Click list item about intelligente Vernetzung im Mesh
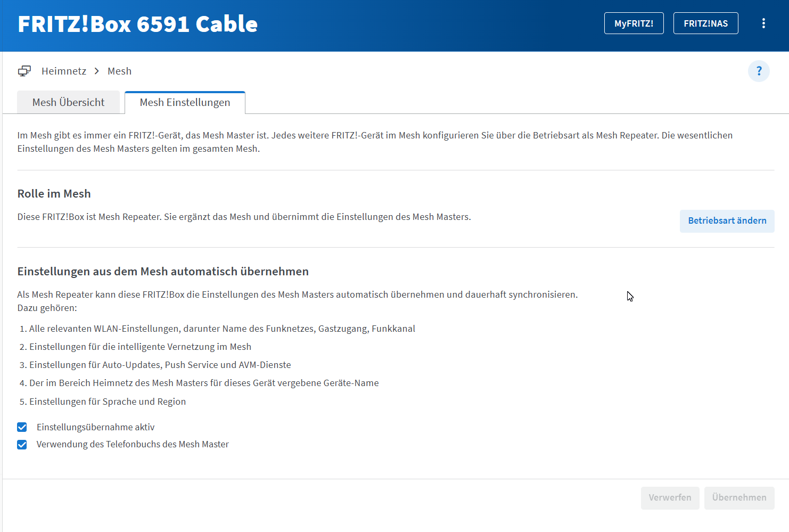789x532 pixels. [x=140, y=347]
